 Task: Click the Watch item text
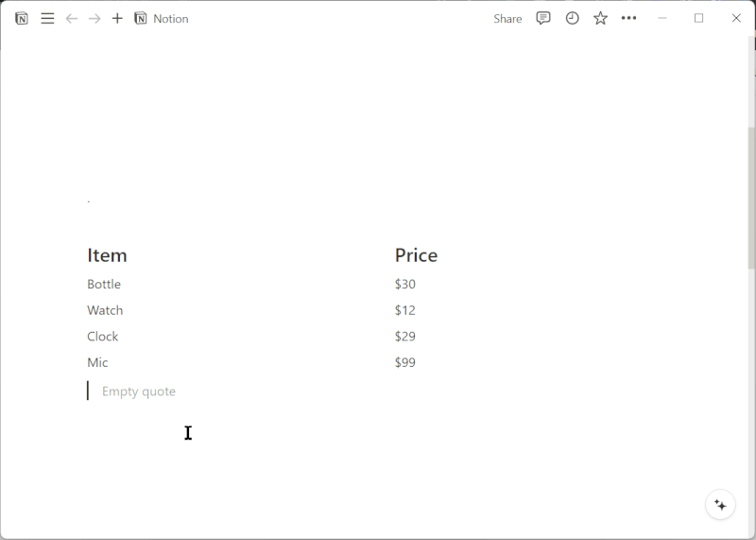[x=105, y=310]
